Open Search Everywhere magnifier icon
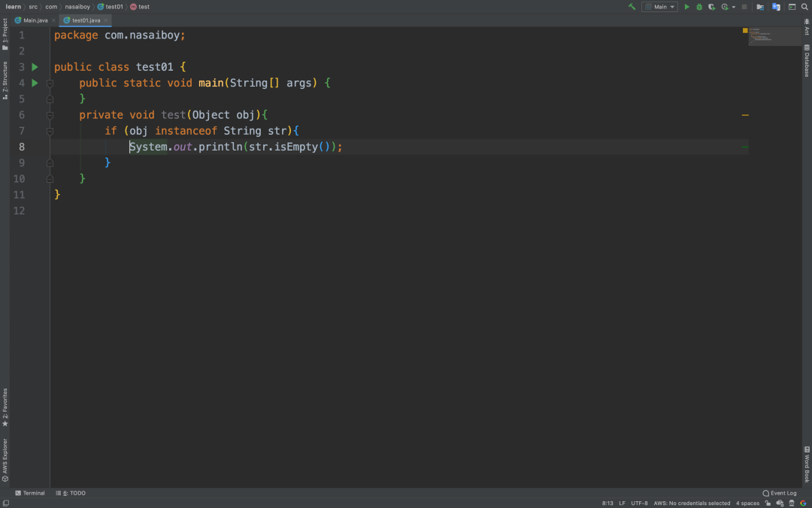Image resolution: width=812 pixels, height=508 pixels. pyautogui.click(x=804, y=6)
